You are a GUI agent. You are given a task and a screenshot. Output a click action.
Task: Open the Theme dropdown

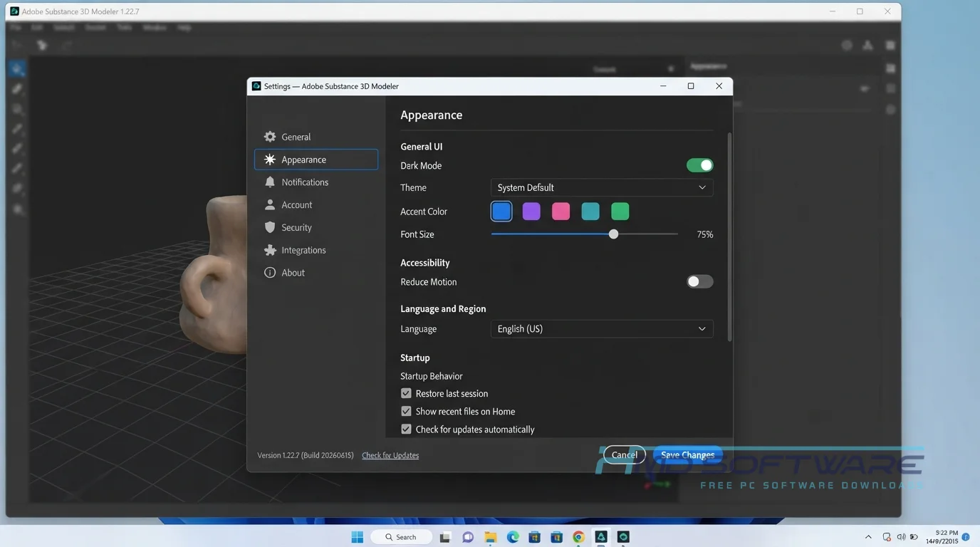click(602, 187)
